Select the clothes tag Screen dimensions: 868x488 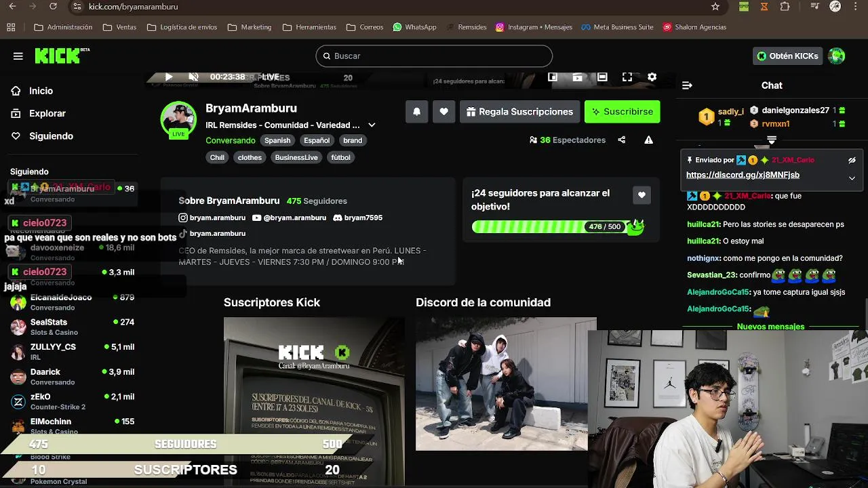[250, 157]
